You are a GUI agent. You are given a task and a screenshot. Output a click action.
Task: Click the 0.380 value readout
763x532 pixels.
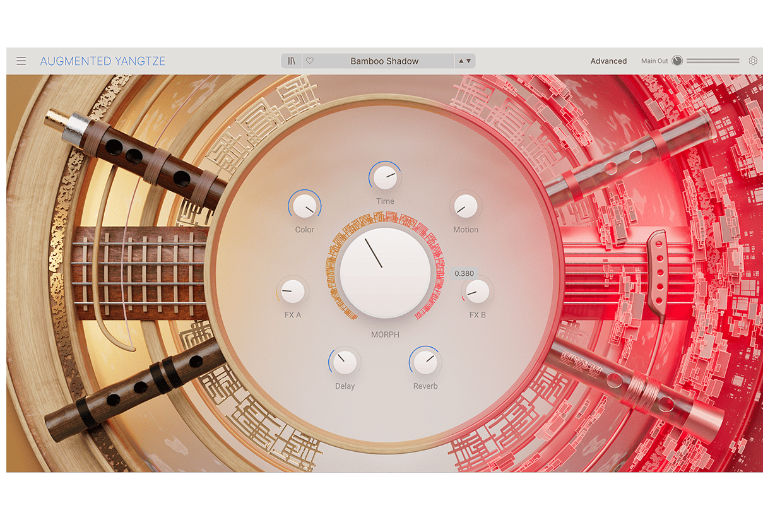click(464, 273)
